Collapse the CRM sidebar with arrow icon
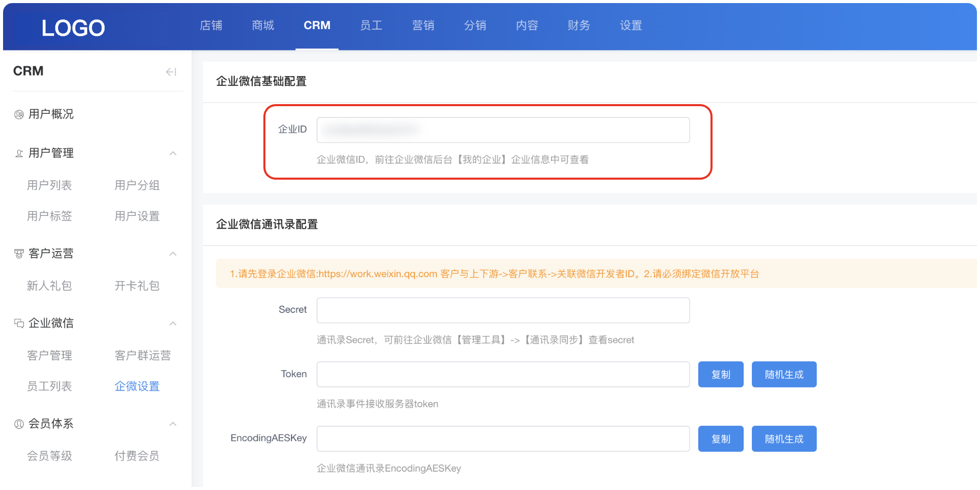 [171, 72]
